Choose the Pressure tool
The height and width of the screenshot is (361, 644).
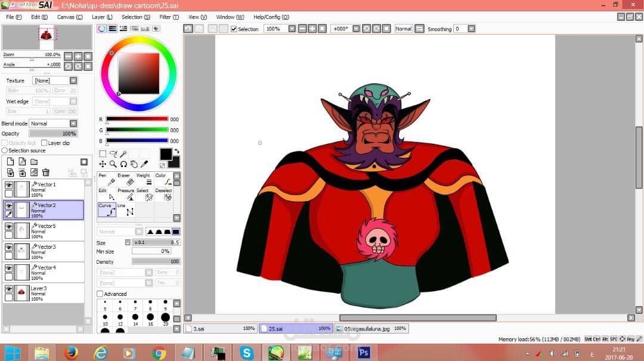click(126, 195)
